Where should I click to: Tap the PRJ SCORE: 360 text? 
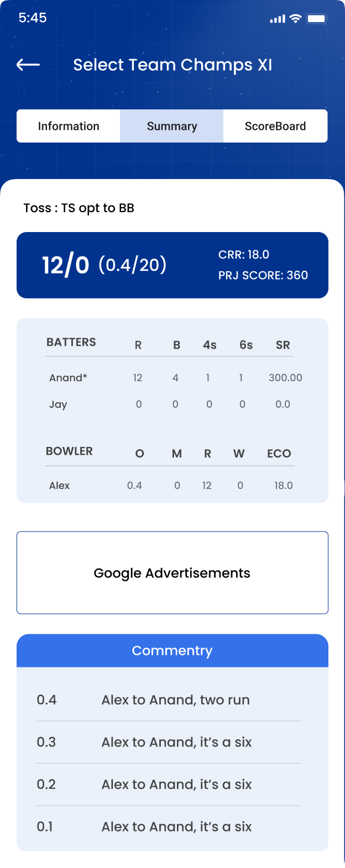(x=263, y=275)
